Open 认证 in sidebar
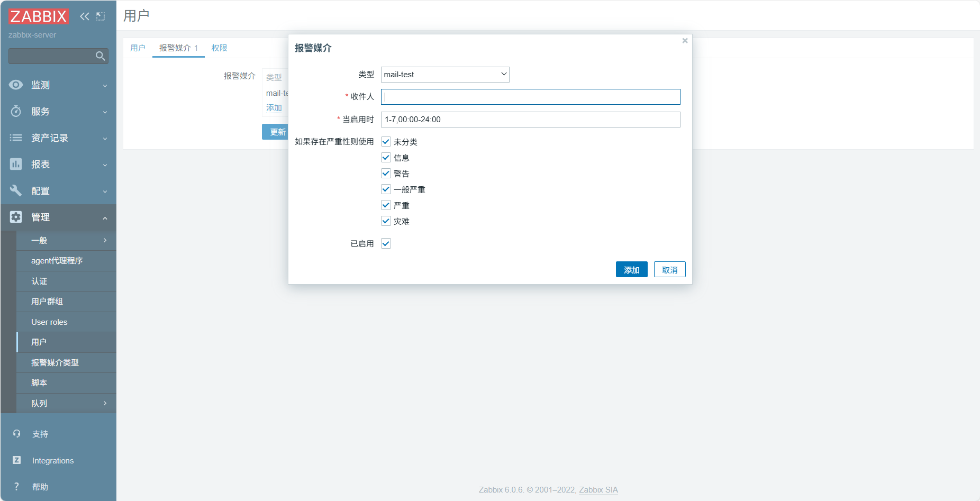 point(66,281)
